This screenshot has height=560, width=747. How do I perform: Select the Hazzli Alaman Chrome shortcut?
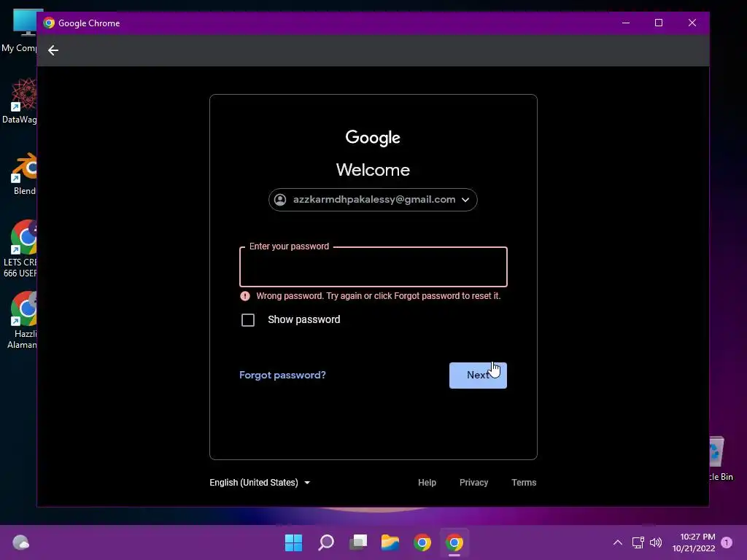pos(22,320)
